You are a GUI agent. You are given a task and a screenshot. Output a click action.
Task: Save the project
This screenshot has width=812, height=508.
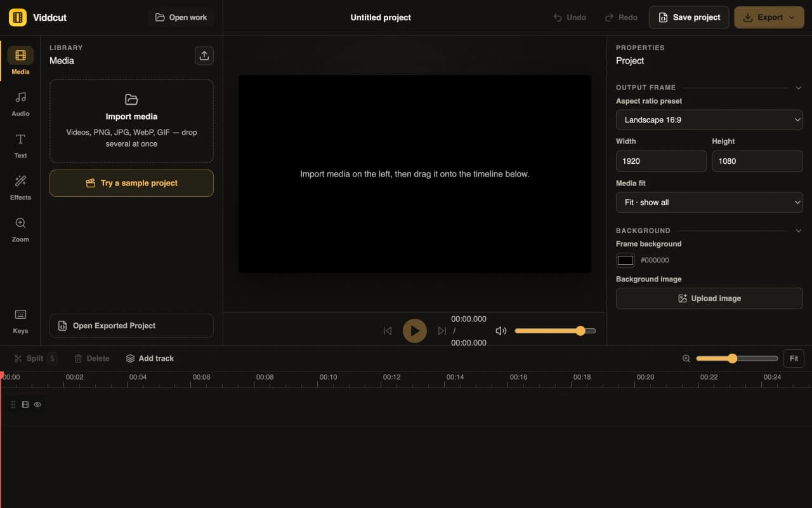click(x=689, y=17)
